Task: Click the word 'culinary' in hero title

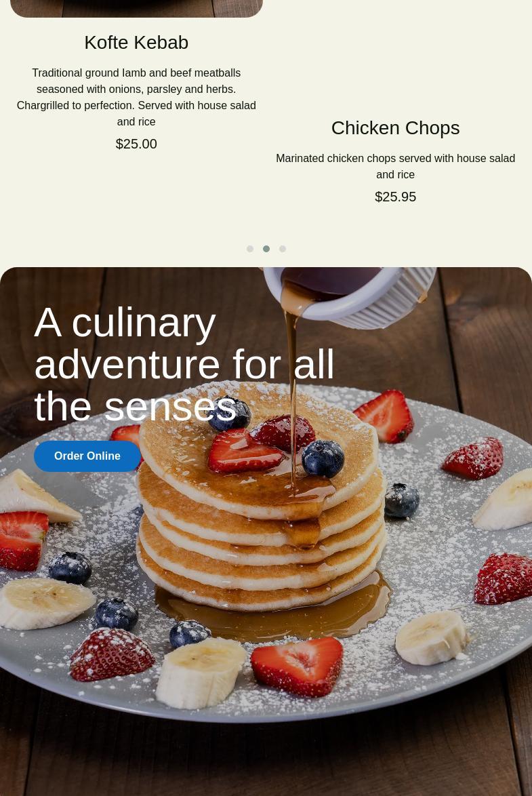Action: pos(144,323)
